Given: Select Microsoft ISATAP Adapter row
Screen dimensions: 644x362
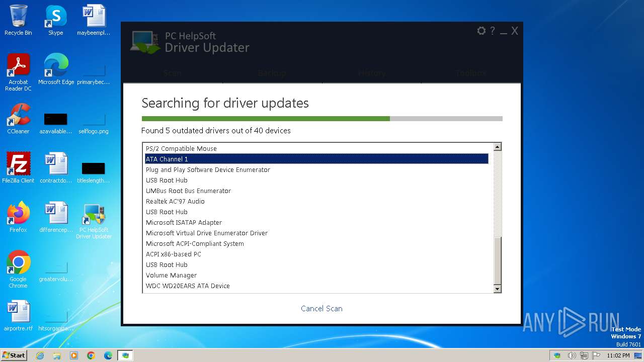Looking at the screenshot, I should [317, 223].
